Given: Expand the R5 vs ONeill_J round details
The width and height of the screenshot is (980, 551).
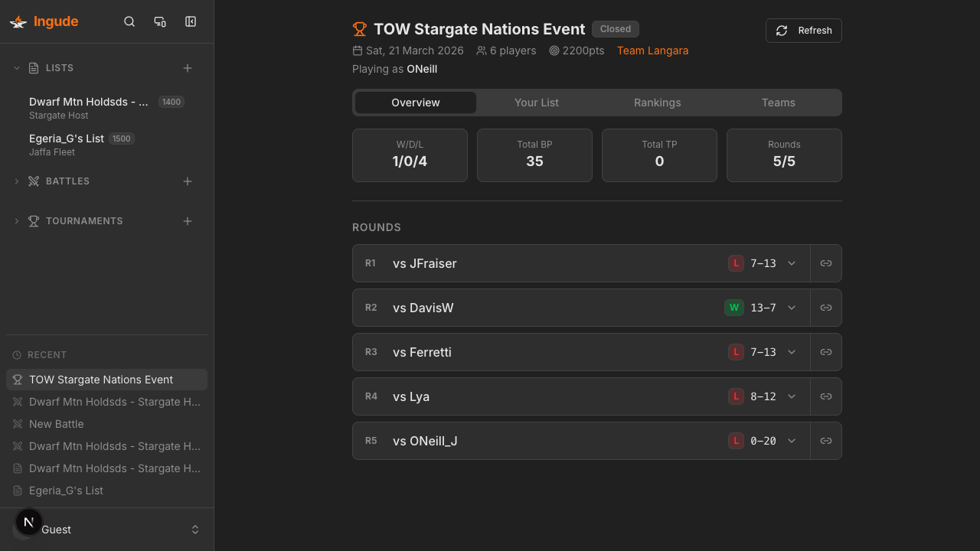Looking at the screenshot, I should (x=792, y=440).
